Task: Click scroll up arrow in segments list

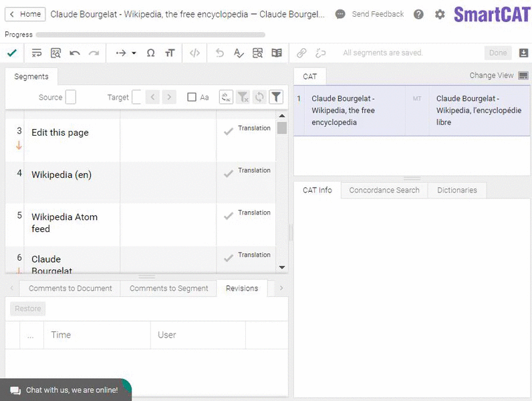Action: 281,116
